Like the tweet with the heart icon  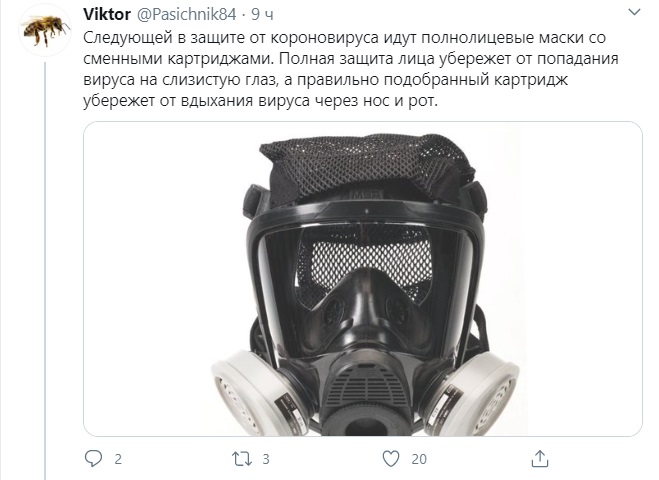tap(391, 459)
